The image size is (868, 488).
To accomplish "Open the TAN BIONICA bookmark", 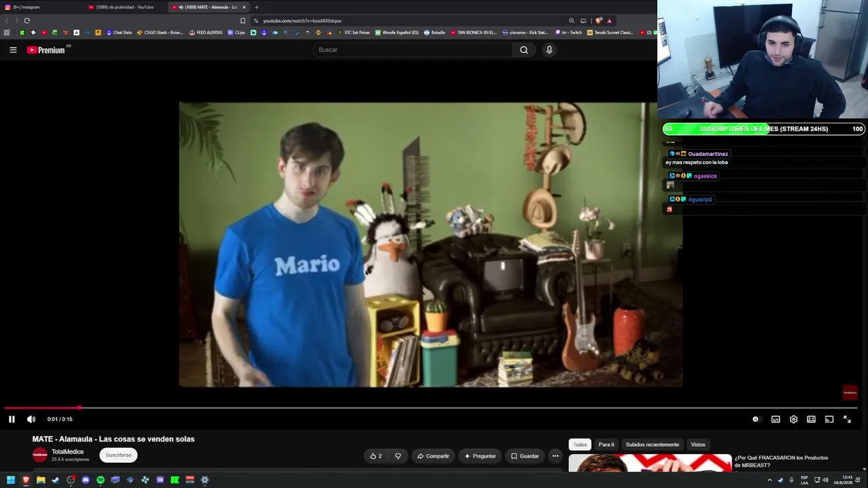I will (x=474, y=33).
